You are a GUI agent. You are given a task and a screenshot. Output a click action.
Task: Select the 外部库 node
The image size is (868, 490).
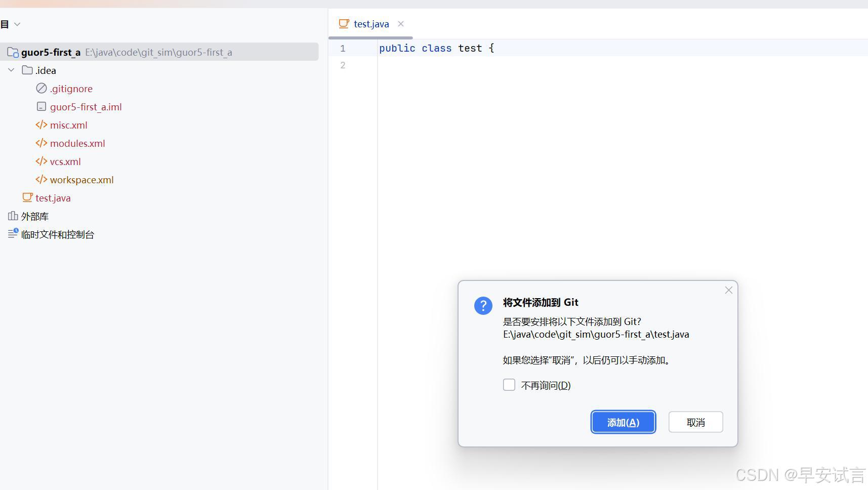(x=35, y=217)
